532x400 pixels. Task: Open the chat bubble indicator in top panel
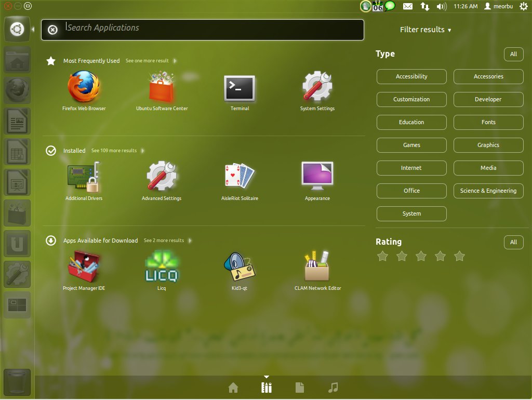pyautogui.click(x=390, y=6)
